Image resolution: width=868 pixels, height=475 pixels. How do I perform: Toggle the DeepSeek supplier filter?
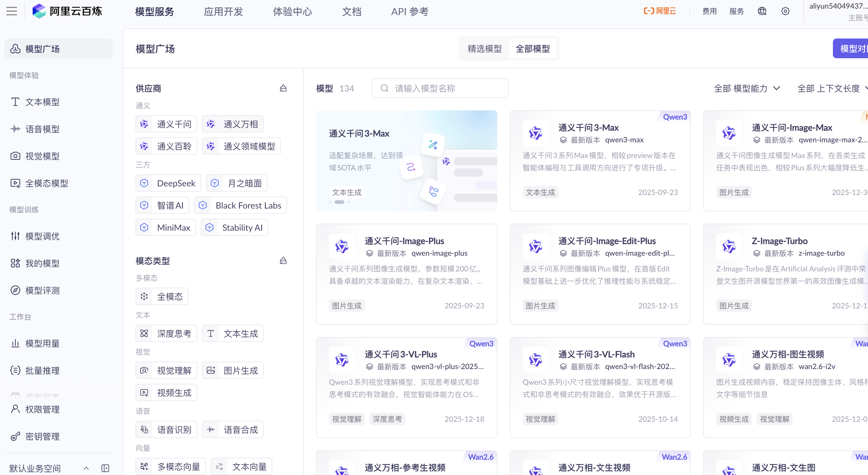pyautogui.click(x=168, y=183)
